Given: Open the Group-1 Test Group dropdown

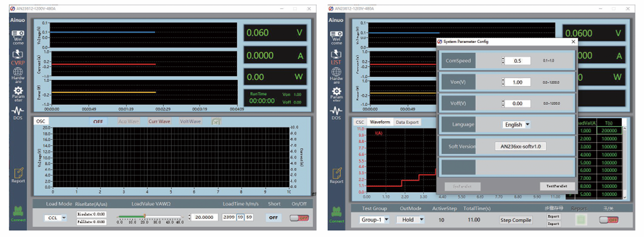Looking at the screenshot, I should point(374,220).
